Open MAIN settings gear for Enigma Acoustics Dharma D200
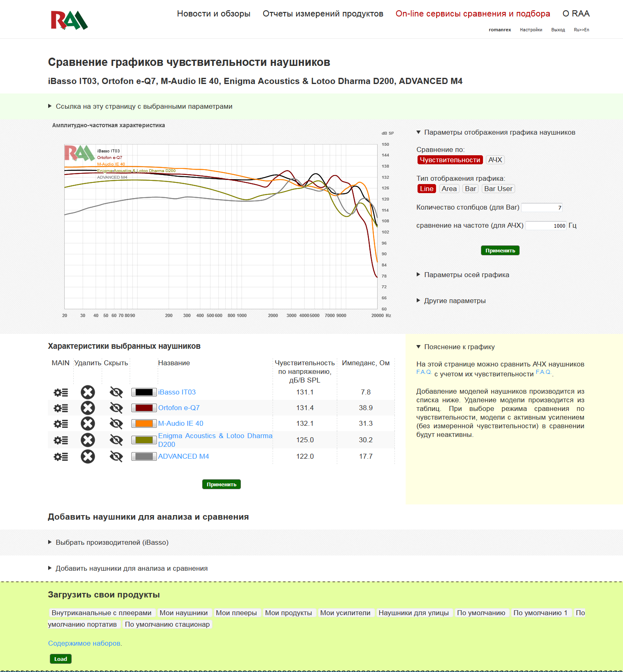This screenshot has width=623, height=672. tap(61, 440)
